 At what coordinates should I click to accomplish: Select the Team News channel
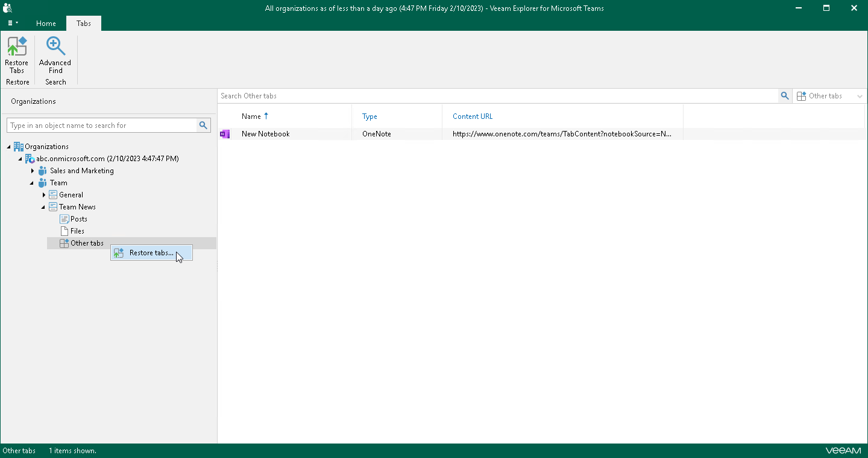pyautogui.click(x=77, y=207)
